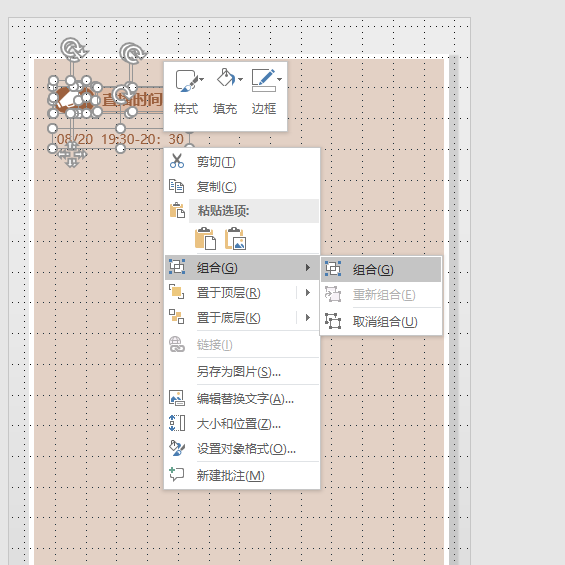This screenshot has height=565, width=565.
Task: Open the Style (样式) dropdown arrow
Action: click(201, 79)
